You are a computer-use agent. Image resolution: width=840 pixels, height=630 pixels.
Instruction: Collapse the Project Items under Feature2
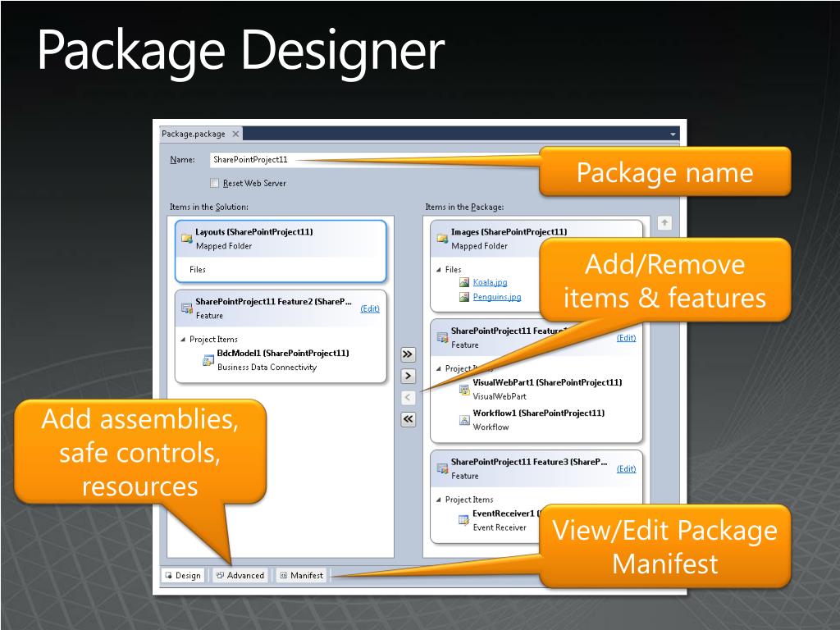point(183,339)
